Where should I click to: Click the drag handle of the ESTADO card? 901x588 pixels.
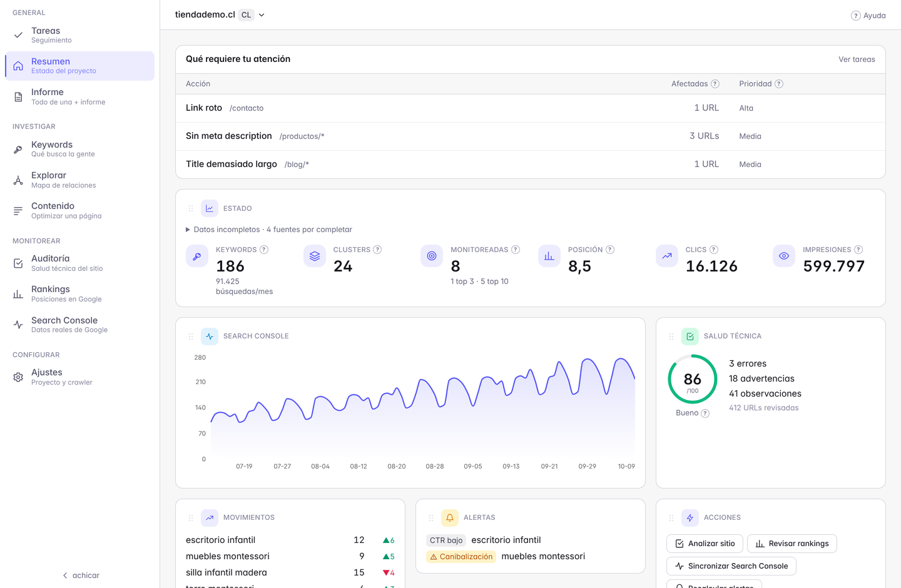[191, 208]
